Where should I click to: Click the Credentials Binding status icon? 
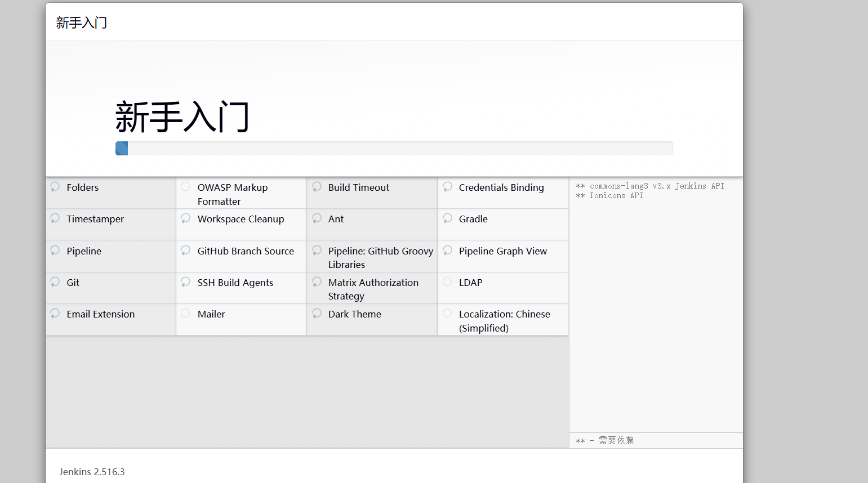click(447, 186)
